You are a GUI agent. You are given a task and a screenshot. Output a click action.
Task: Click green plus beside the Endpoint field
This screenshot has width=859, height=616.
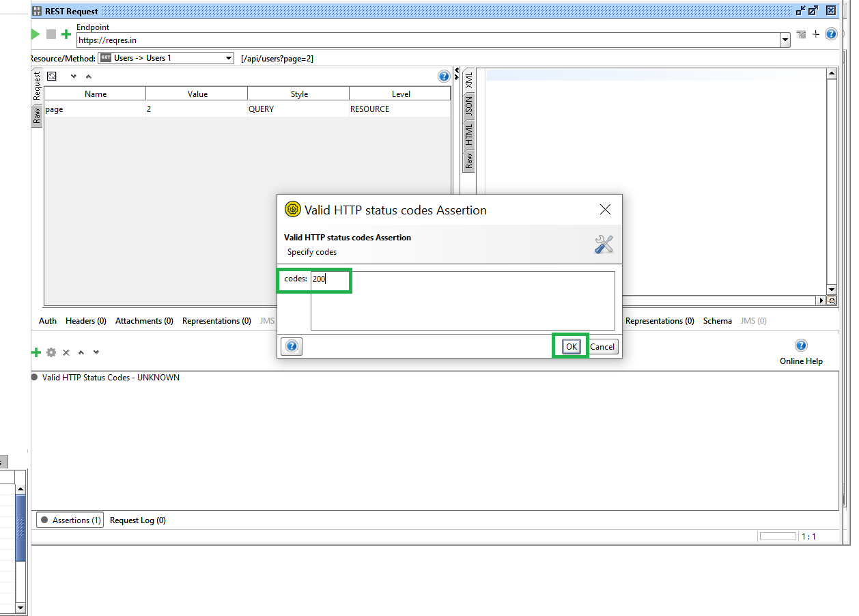66,34
